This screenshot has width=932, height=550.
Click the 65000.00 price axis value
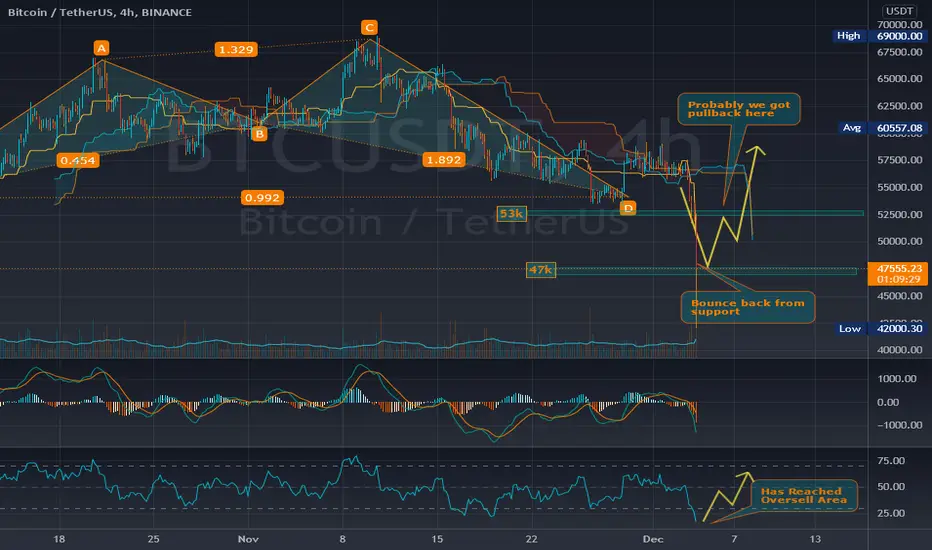pos(899,78)
